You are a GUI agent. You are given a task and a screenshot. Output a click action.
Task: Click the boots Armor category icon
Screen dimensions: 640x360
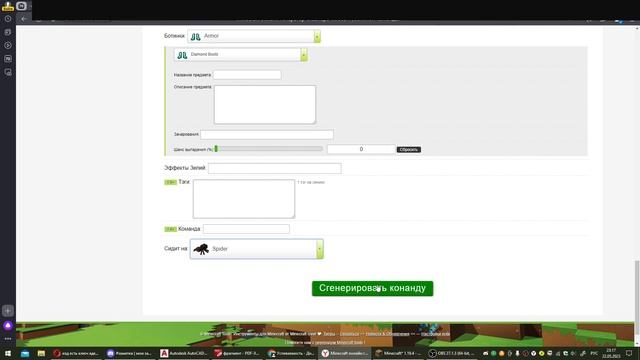196,36
